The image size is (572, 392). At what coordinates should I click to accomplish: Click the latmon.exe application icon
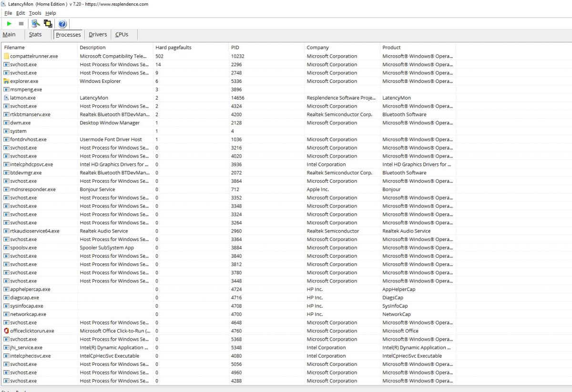[x=6, y=98]
